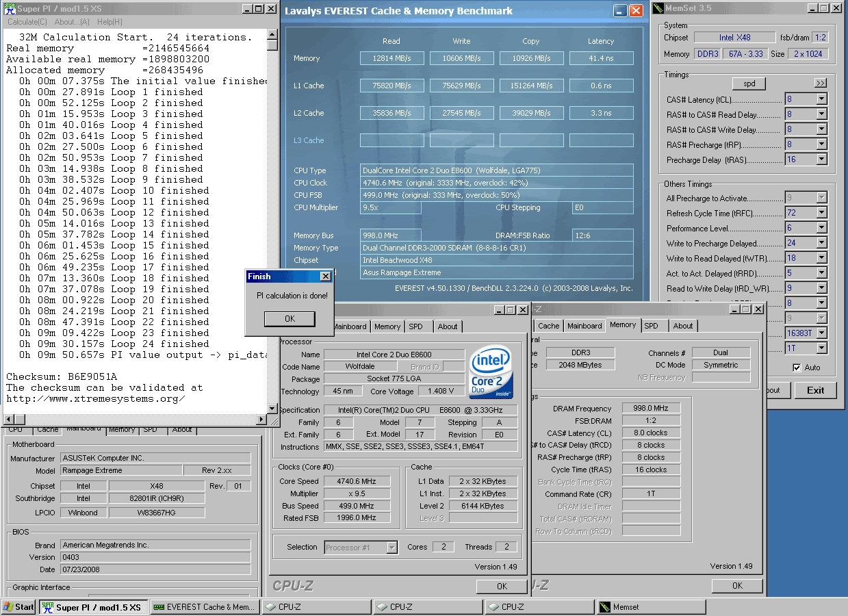Open Read to Write Delay (tRD_WR) dropdown
This screenshot has width=848, height=616.
(821, 289)
